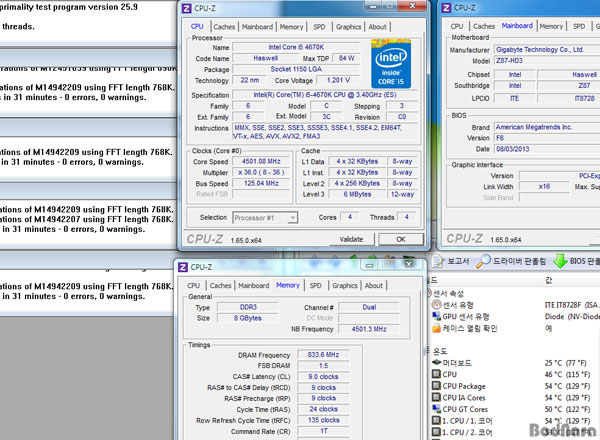Open Graphics tab in the Memory window

(345, 285)
